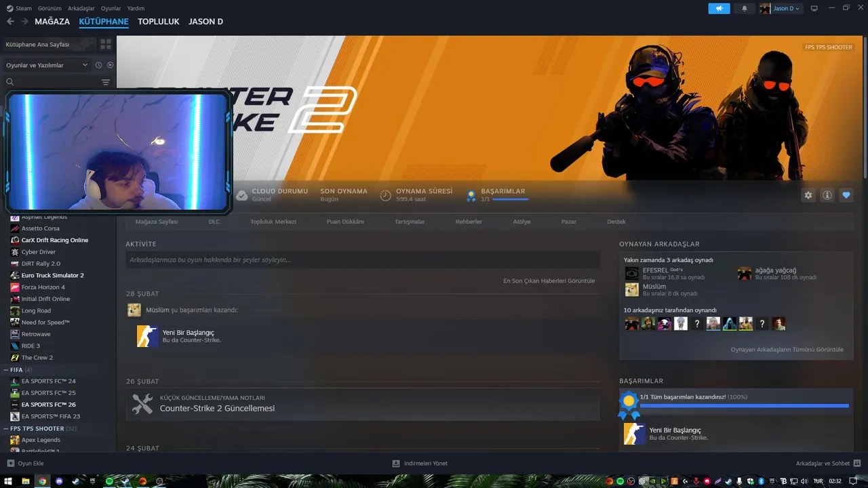Open File Explorer from taskbar
868x488 pixels.
(26, 481)
